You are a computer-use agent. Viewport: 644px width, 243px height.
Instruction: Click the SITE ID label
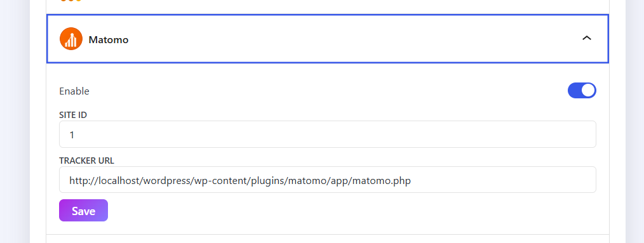click(73, 115)
